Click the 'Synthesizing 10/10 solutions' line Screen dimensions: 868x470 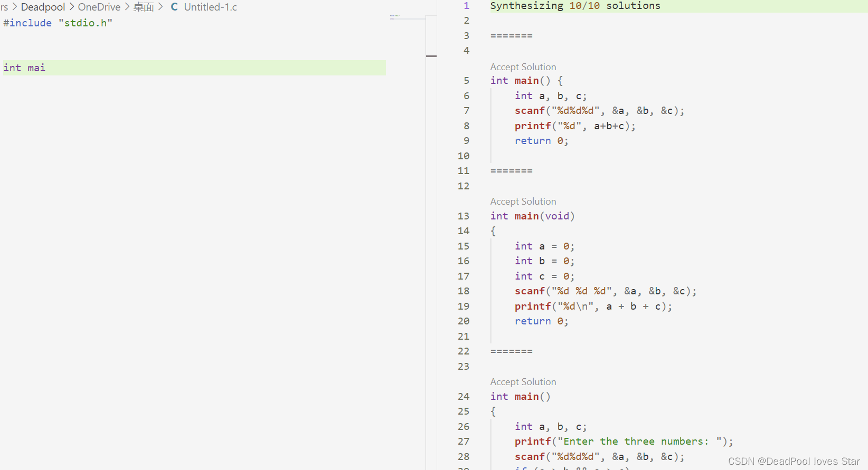pos(575,6)
